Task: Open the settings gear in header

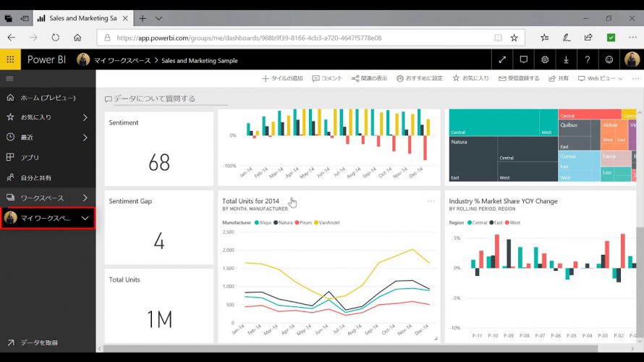Action: (545, 59)
